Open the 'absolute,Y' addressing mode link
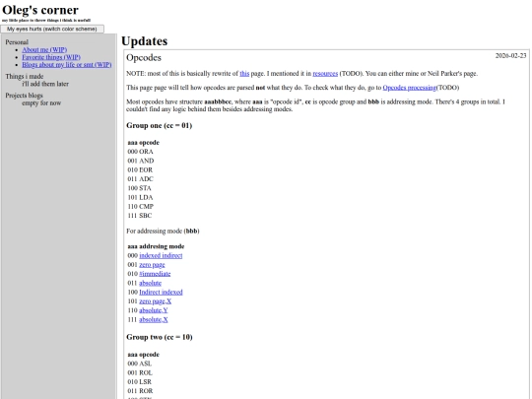This screenshot has height=399, width=532. pos(154,310)
